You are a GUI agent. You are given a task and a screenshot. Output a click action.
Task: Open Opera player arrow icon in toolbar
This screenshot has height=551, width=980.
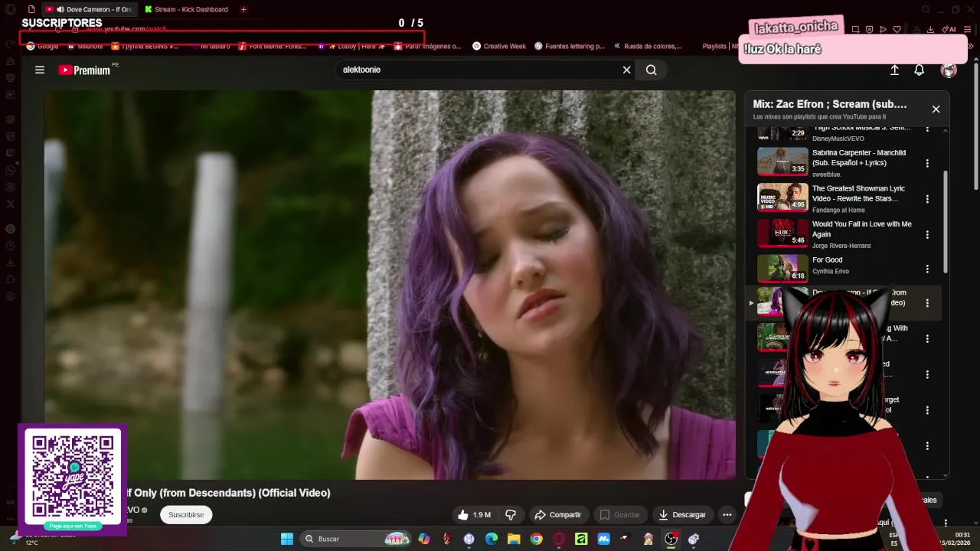click(x=883, y=29)
